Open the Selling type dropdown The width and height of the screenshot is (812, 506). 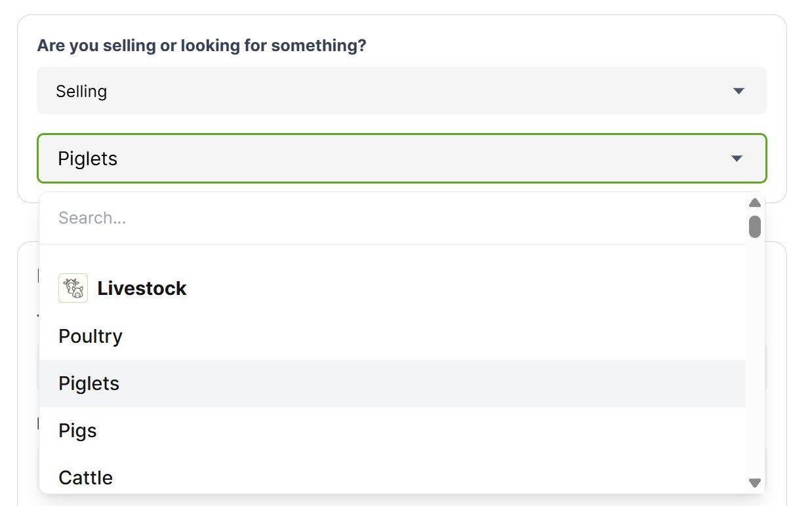click(401, 90)
